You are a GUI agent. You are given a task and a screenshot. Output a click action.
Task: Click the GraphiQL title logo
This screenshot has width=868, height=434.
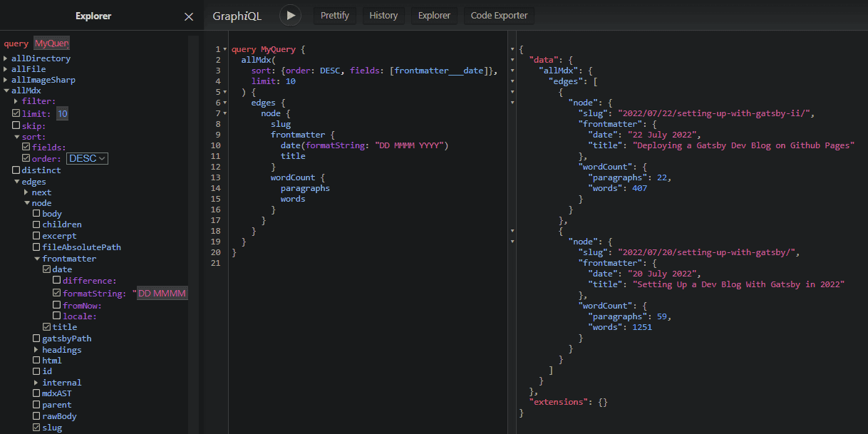pos(237,16)
